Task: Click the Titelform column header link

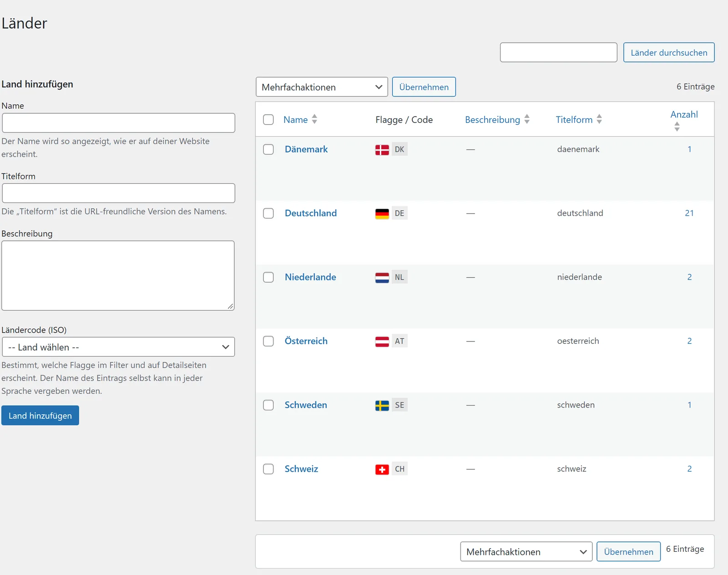Action: point(574,120)
